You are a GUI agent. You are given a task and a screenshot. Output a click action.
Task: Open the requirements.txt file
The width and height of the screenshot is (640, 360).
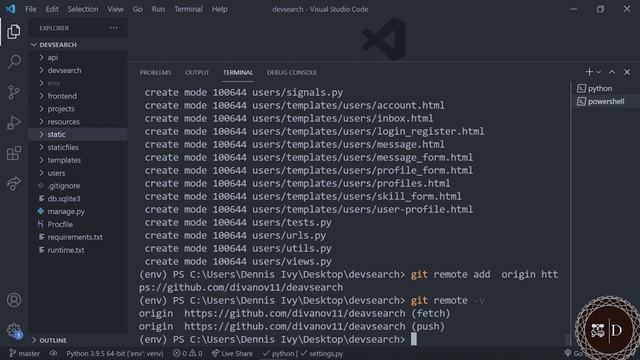78,237
